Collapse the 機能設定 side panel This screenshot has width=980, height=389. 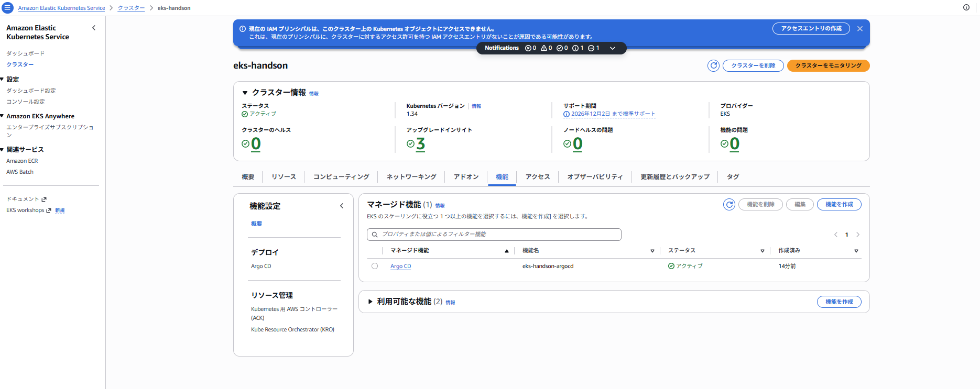[x=342, y=206]
